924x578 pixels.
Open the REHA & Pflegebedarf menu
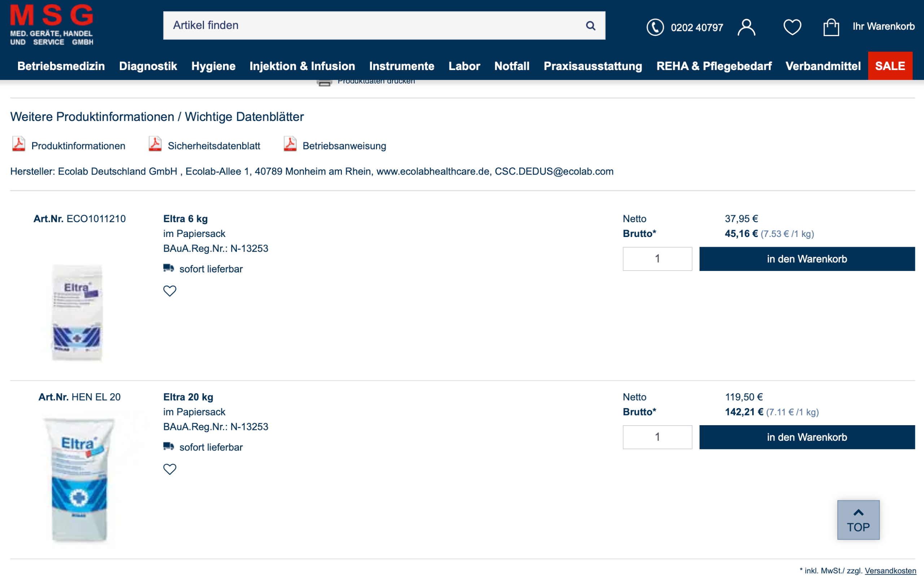(x=714, y=66)
